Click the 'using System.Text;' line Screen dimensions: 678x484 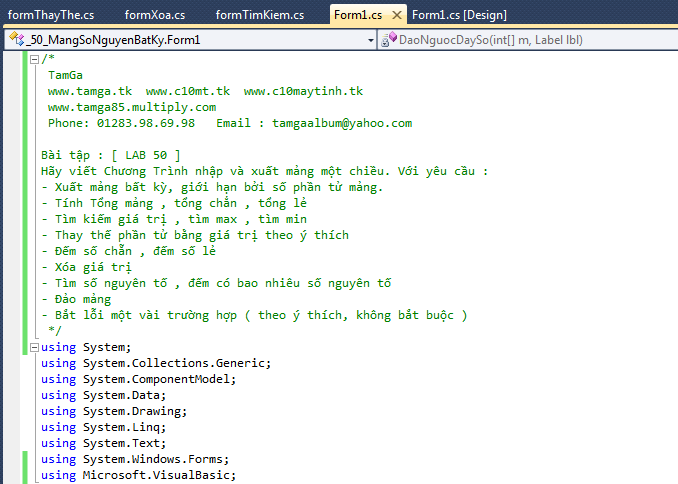tap(103, 443)
